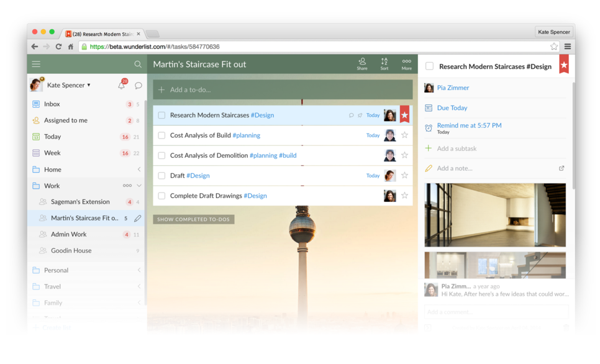Viewport: 600px width, 364px height.
Task: Open the Share options for Martin's Staircase Fit out
Action: click(362, 63)
